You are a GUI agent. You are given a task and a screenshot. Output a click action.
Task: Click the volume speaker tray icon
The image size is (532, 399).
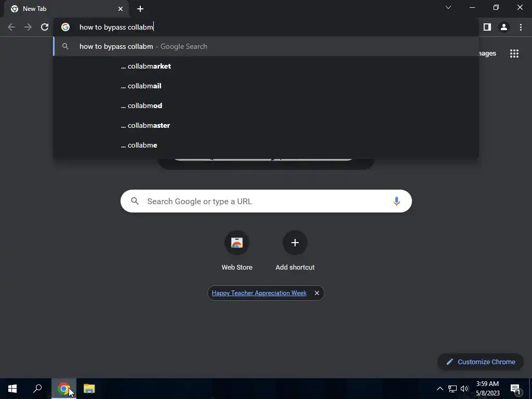(464, 389)
